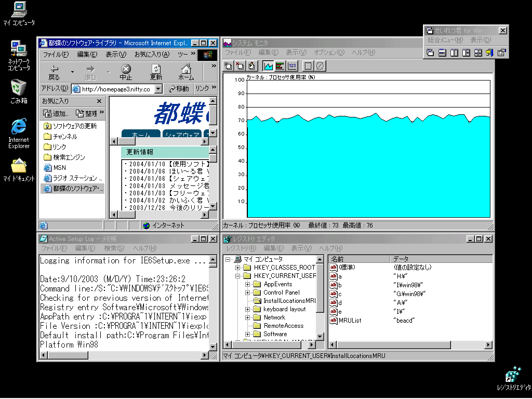Click the cascade windows icon in せいれつ君

pos(431,52)
